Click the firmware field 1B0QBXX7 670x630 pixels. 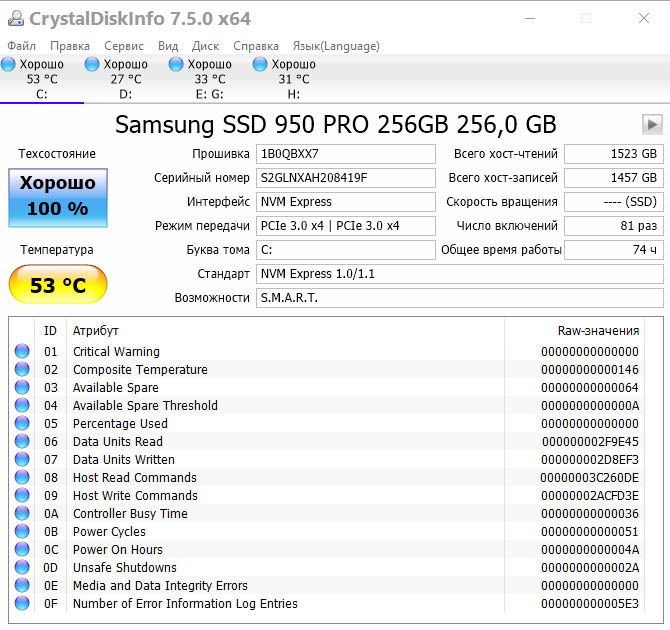(x=346, y=154)
